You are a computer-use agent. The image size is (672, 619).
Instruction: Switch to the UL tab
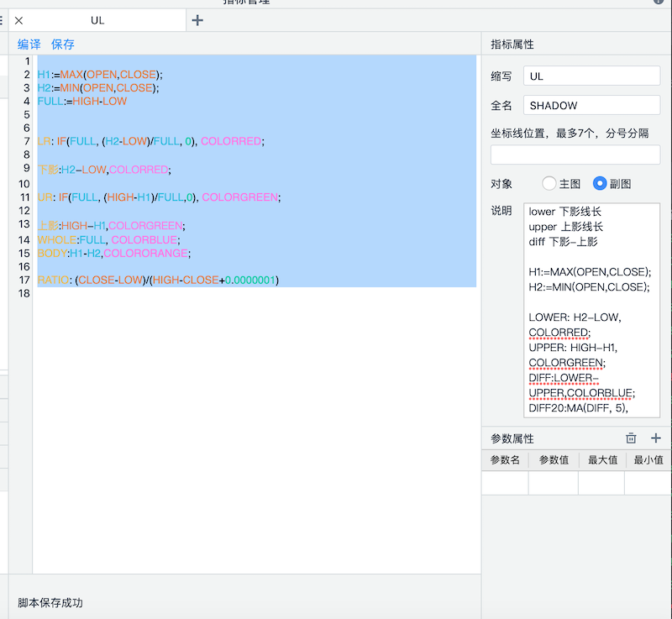(x=97, y=20)
